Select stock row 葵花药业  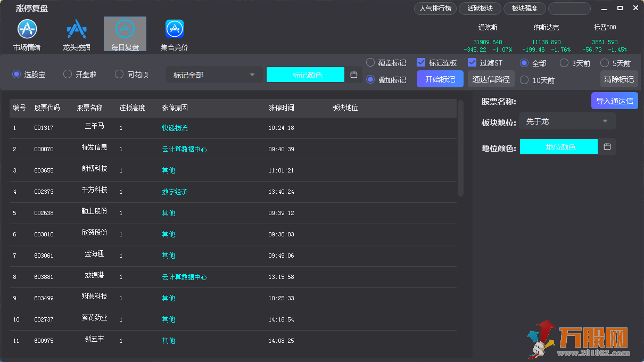tap(233, 319)
